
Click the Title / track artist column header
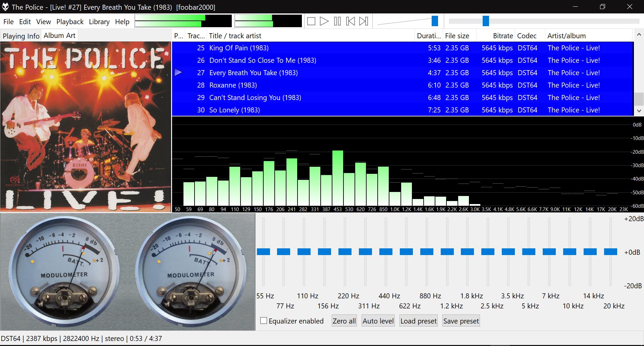tap(311, 36)
